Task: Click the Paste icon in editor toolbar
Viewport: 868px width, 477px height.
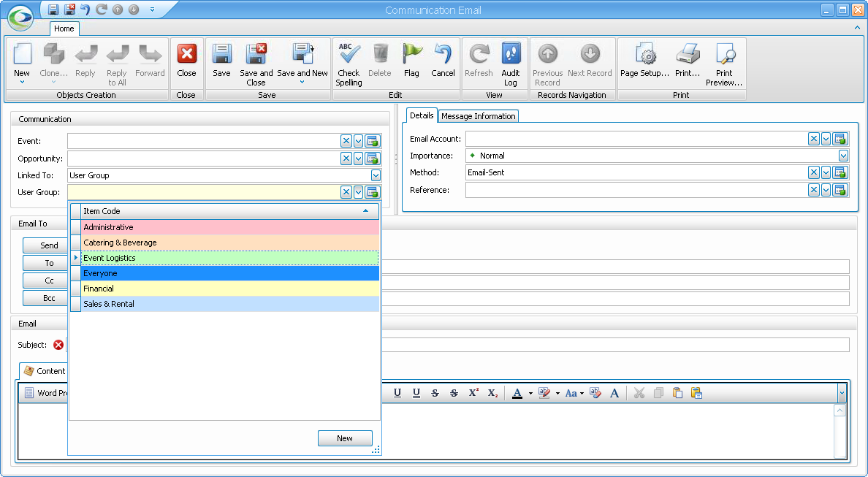Action: pyautogui.click(x=677, y=393)
